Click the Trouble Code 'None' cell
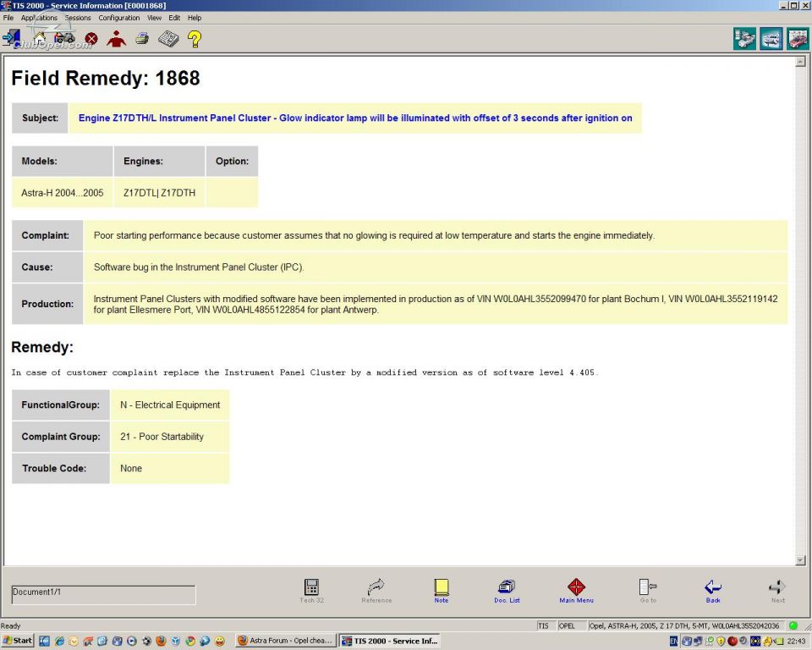This screenshot has height=650, width=812. coord(170,468)
